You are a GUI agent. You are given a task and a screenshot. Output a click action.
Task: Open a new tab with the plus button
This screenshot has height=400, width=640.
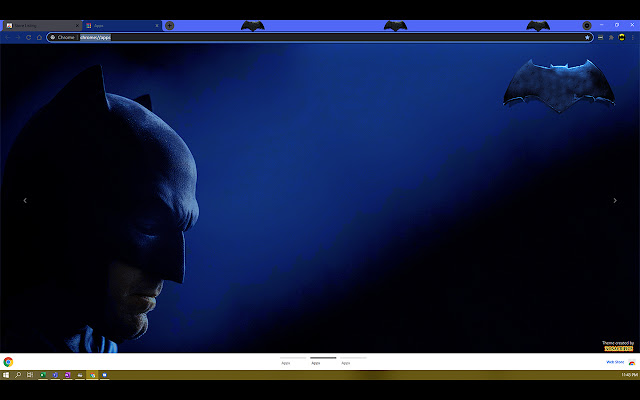(169, 25)
